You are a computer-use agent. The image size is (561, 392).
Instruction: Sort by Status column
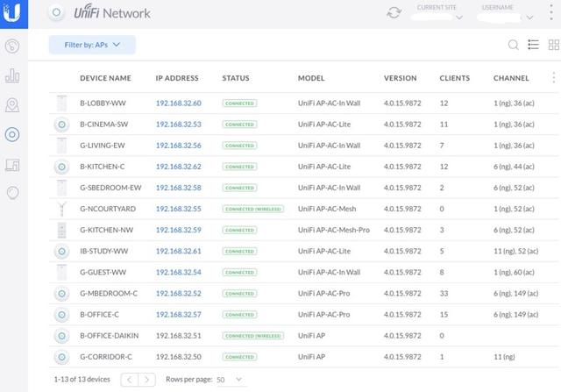click(236, 78)
